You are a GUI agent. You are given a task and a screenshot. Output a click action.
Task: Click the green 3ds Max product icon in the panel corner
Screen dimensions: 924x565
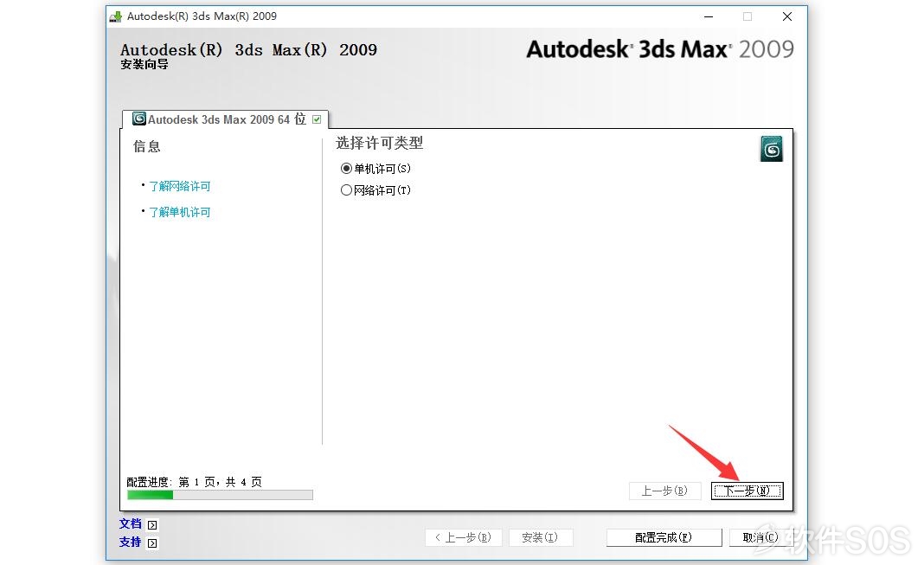pyautogui.click(x=772, y=149)
